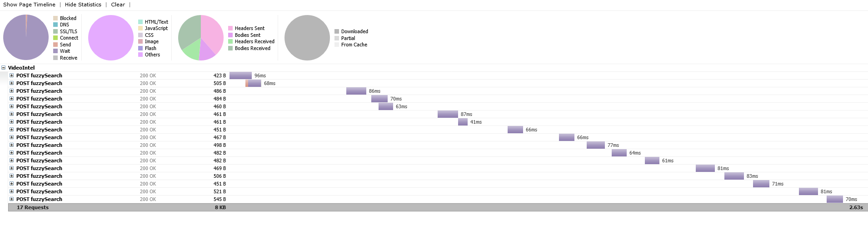Expand the 545 B fuzzySearch request
Image resolution: width=868 pixels, height=226 pixels.
click(x=12, y=199)
